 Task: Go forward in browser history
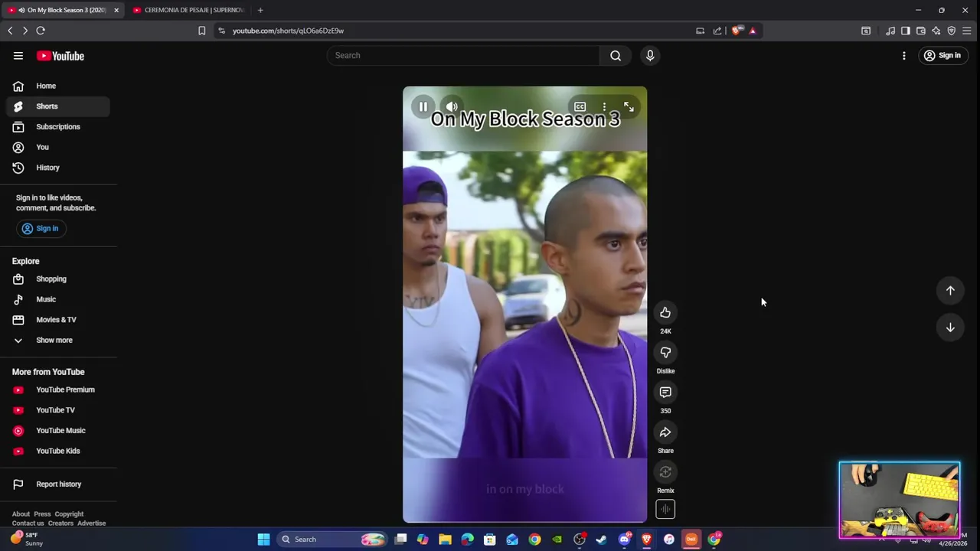click(25, 31)
